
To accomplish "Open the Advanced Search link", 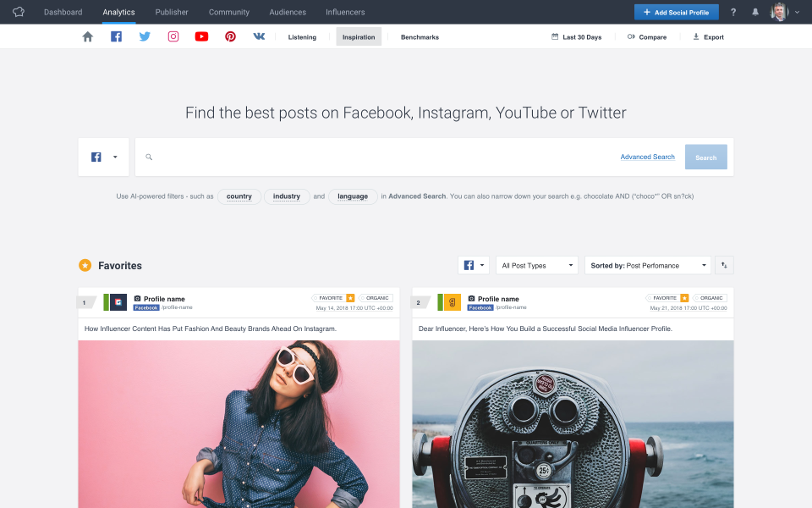I will [x=647, y=157].
